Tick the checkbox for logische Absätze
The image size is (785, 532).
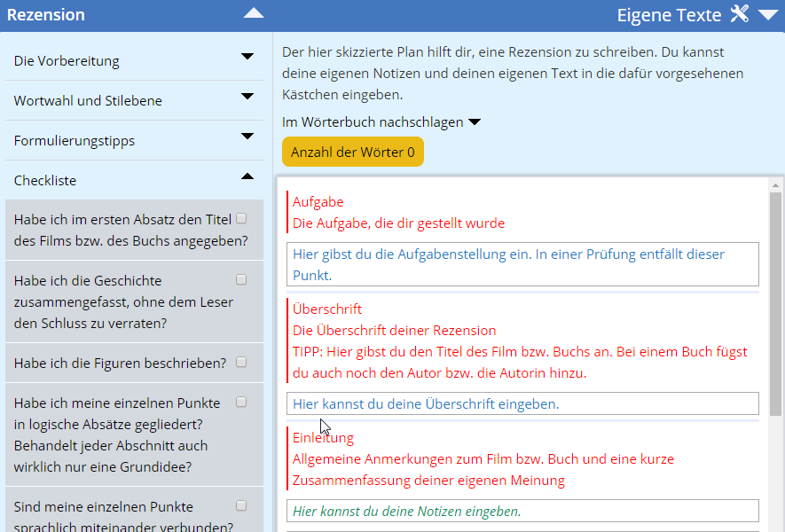(241, 402)
